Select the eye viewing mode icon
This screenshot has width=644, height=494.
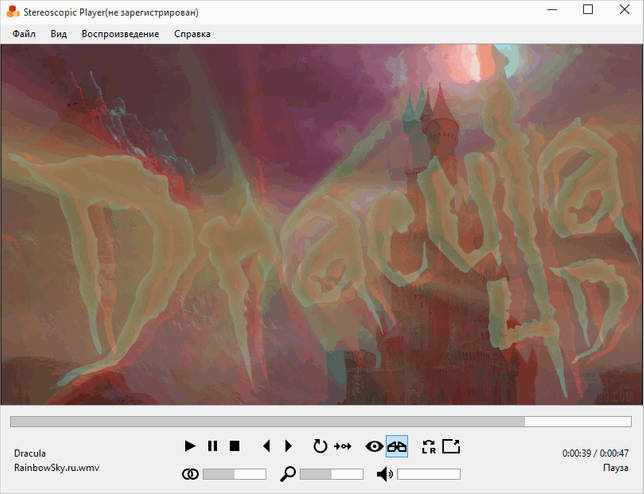[374, 446]
